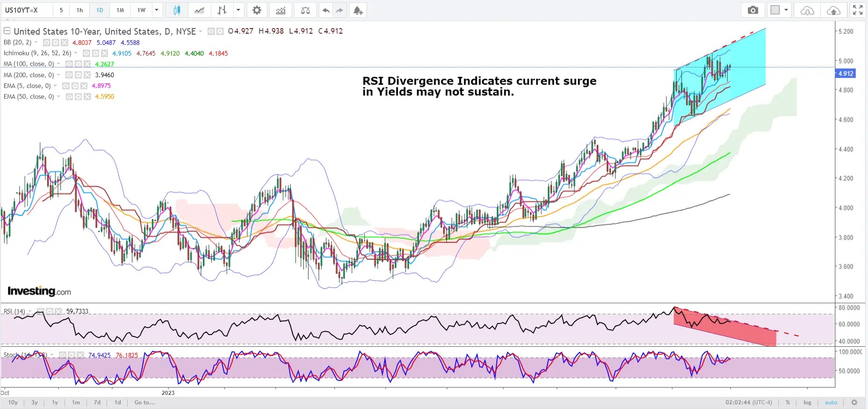Hide the main United States 10-Year series
Viewport: 868px width, 409px height.
click(211, 31)
